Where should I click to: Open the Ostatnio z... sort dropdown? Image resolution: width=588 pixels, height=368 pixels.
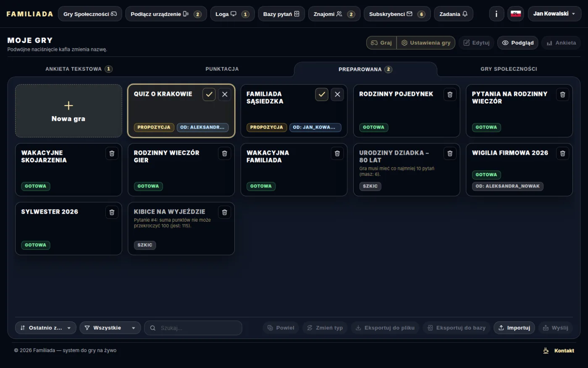(46, 328)
